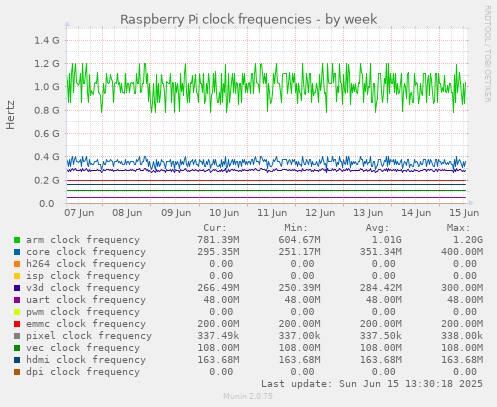
Task: Click the core maximum value 400.00M
Action: coord(462,252)
